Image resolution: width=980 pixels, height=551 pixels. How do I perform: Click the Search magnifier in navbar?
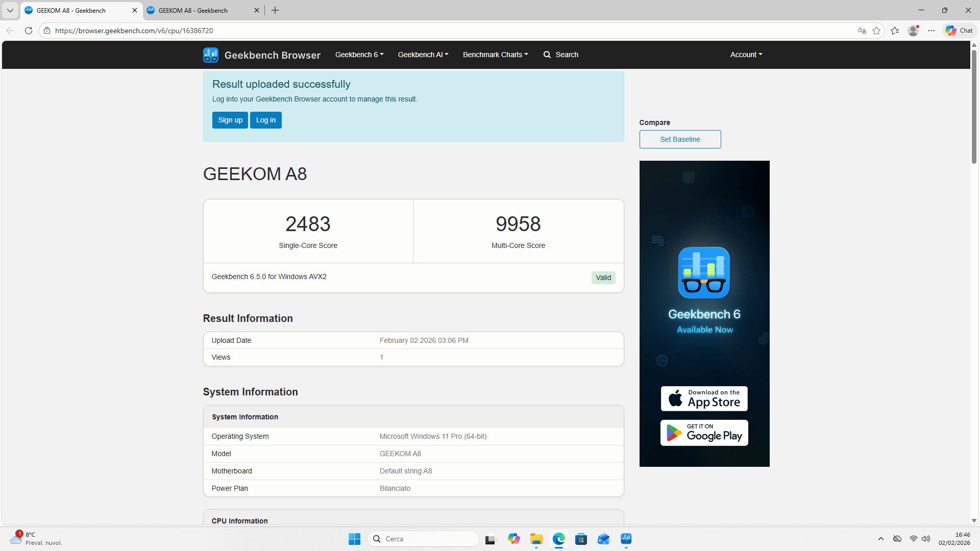click(x=547, y=55)
